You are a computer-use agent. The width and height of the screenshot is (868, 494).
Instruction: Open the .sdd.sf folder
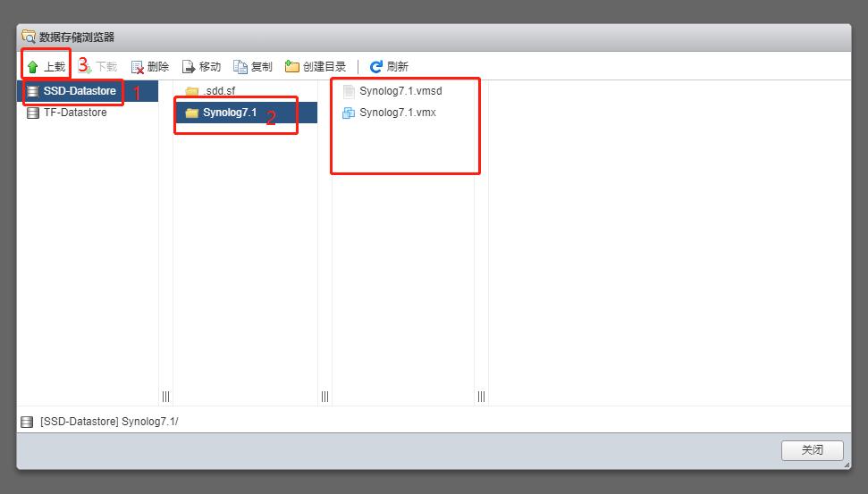245,91
